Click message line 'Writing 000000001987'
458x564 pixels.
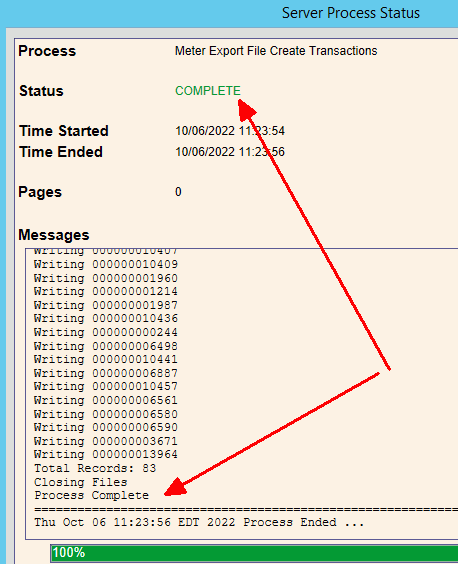pyautogui.click(x=106, y=305)
